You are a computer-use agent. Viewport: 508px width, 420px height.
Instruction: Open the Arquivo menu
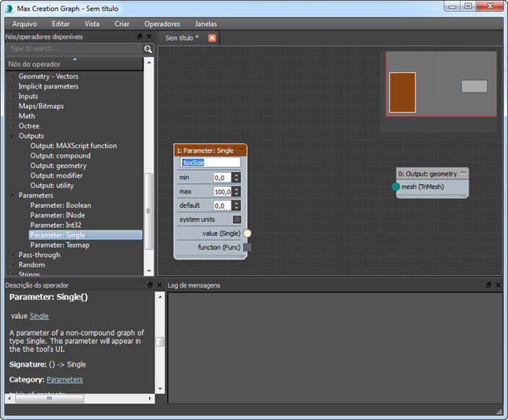click(24, 24)
